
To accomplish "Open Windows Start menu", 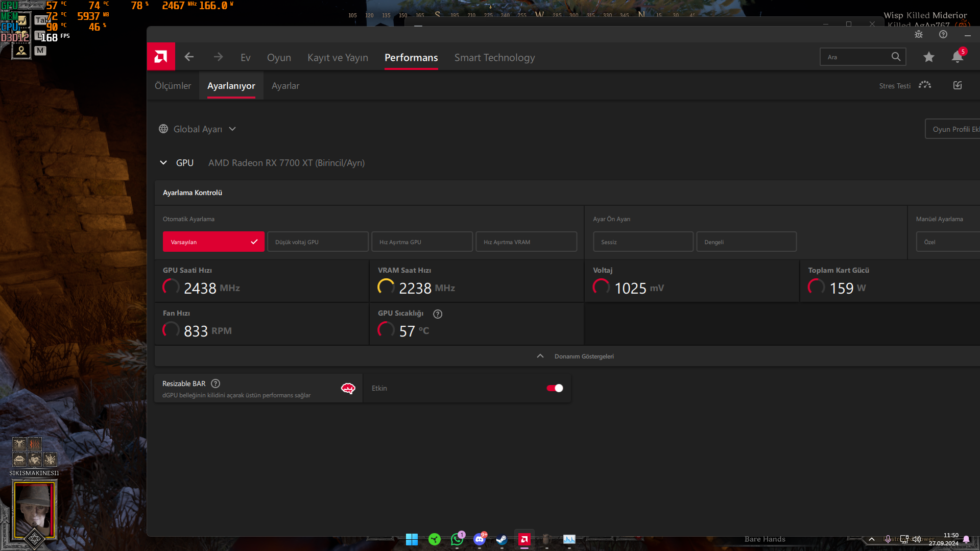I will [412, 539].
